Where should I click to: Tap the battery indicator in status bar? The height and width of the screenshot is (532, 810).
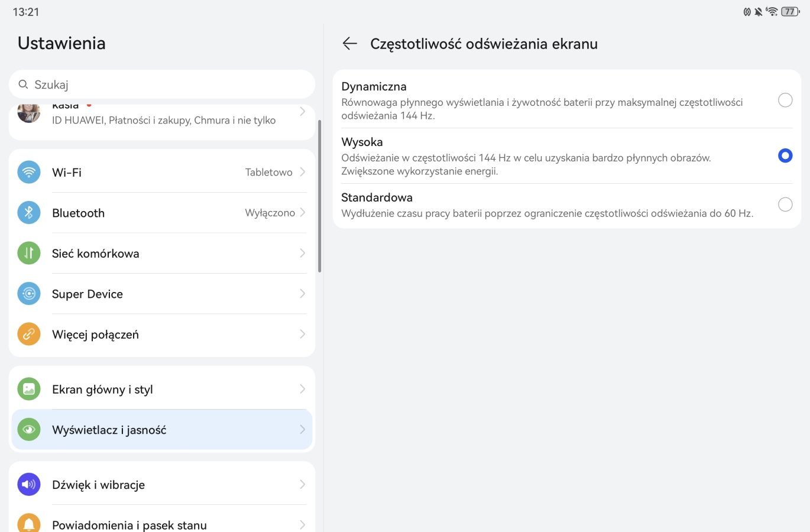click(790, 11)
